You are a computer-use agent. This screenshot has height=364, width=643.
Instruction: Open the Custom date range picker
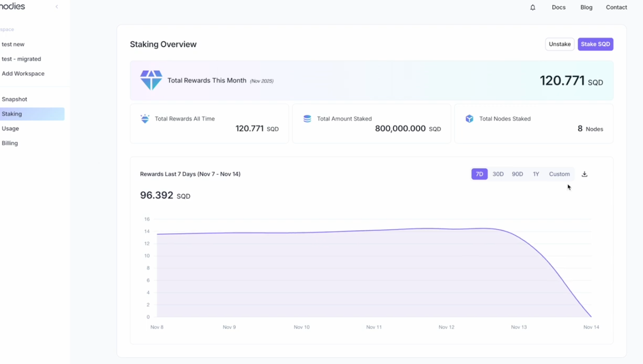click(x=559, y=174)
